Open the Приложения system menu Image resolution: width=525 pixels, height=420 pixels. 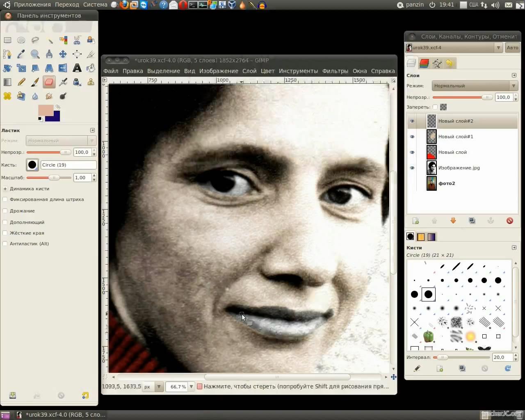(32, 5)
